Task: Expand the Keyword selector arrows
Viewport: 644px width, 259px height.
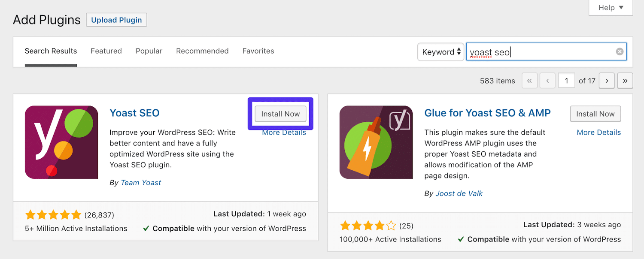Action: [459, 51]
